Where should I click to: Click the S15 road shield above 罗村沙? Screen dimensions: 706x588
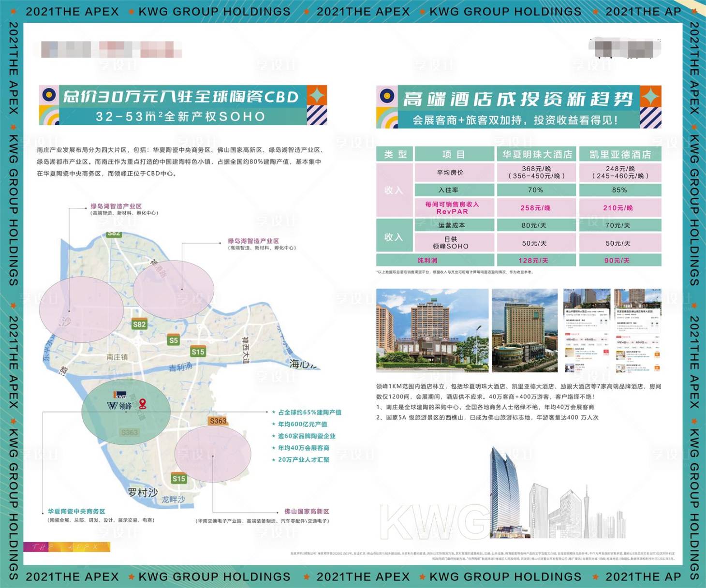pos(179,478)
